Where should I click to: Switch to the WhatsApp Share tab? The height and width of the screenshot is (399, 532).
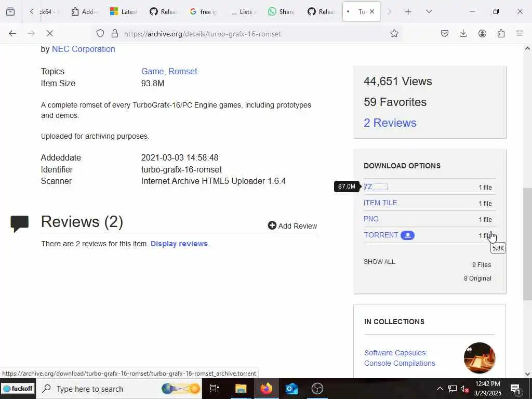(x=282, y=11)
